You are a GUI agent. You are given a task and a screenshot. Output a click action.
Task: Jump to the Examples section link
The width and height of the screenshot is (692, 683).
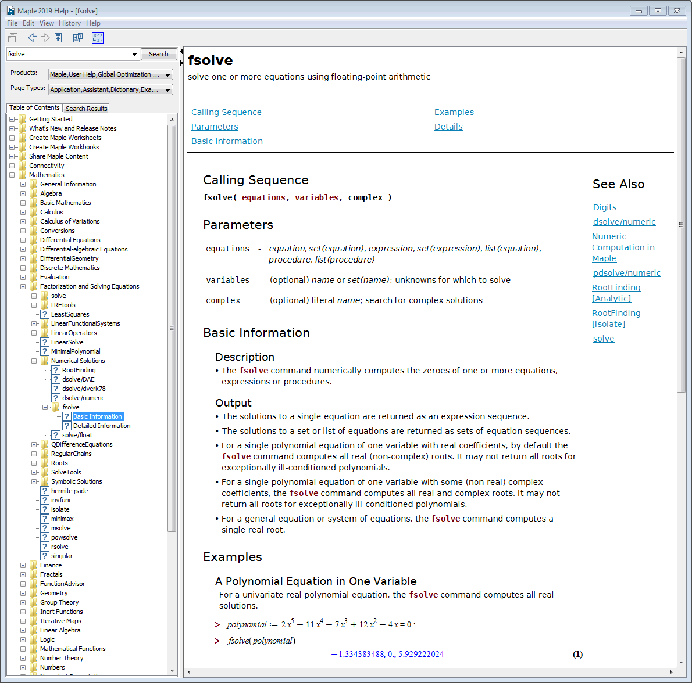coord(453,112)
